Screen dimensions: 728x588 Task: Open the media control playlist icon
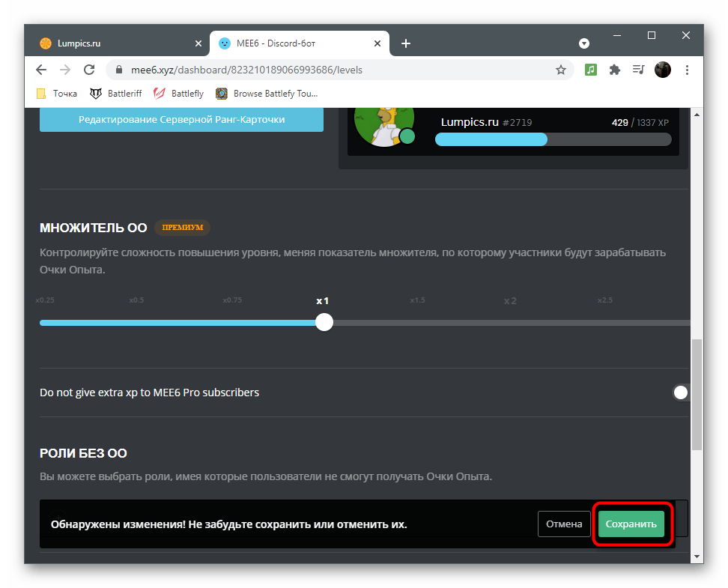[638, 70]
